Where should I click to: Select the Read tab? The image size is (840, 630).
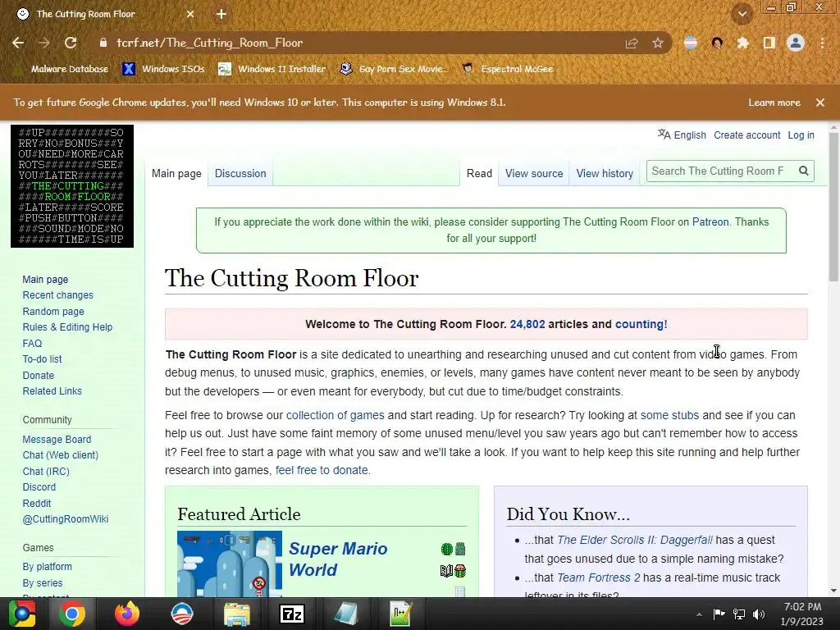coord(479,174)
